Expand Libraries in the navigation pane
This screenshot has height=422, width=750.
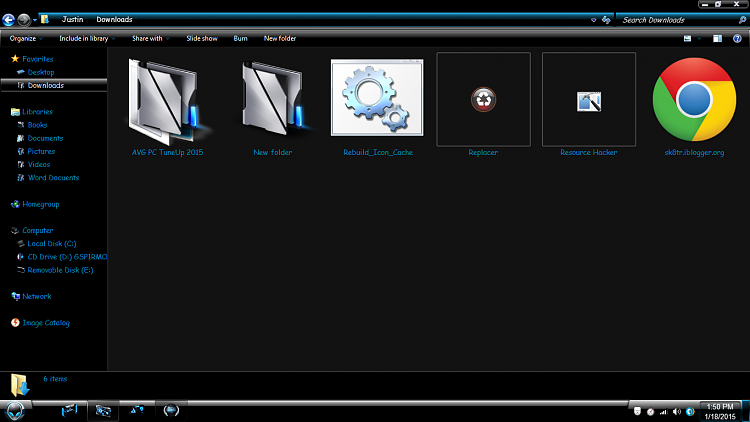[37, 111]
